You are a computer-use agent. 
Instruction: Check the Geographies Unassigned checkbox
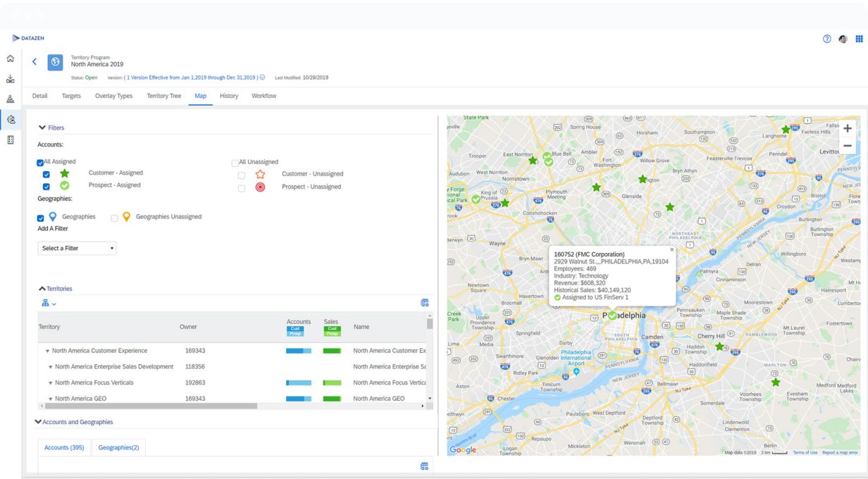tap(114, 218)
